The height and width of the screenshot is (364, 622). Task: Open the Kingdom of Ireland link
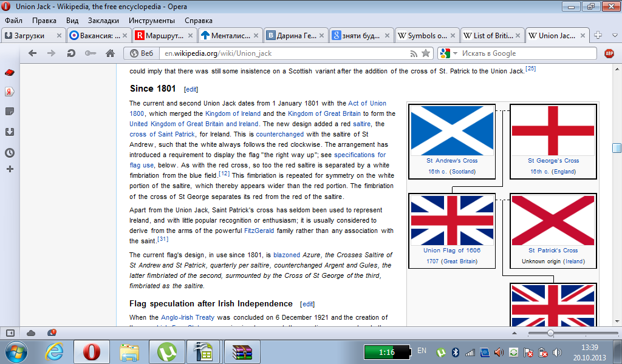tap(233, 113)
